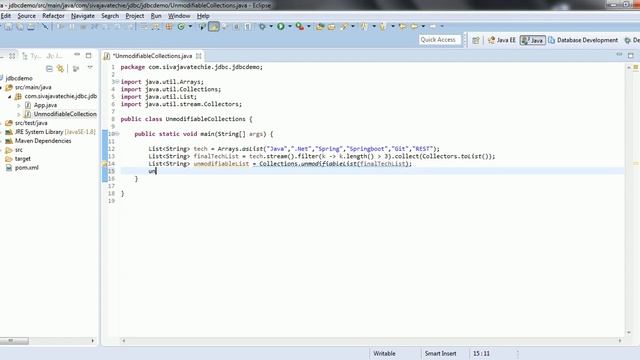Viewport: 640px width, 360px height.
Task: Open Package Explorer view menu arrow
Action: pos(90,68)
